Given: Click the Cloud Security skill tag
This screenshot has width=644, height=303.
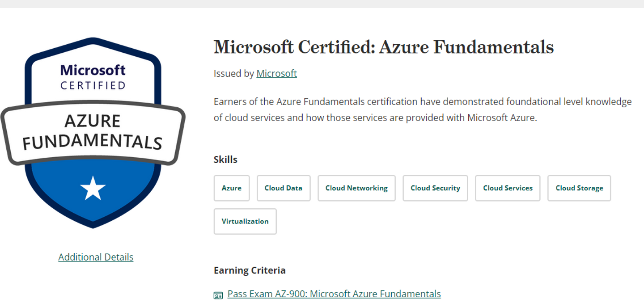Looking at the screenshot, I should point(435,188).
